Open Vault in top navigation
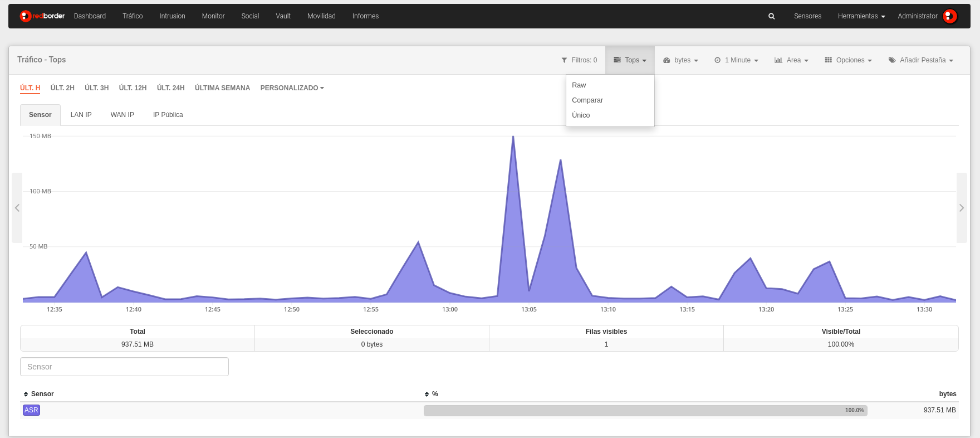The image size is (980, 438). coord(283,16)
